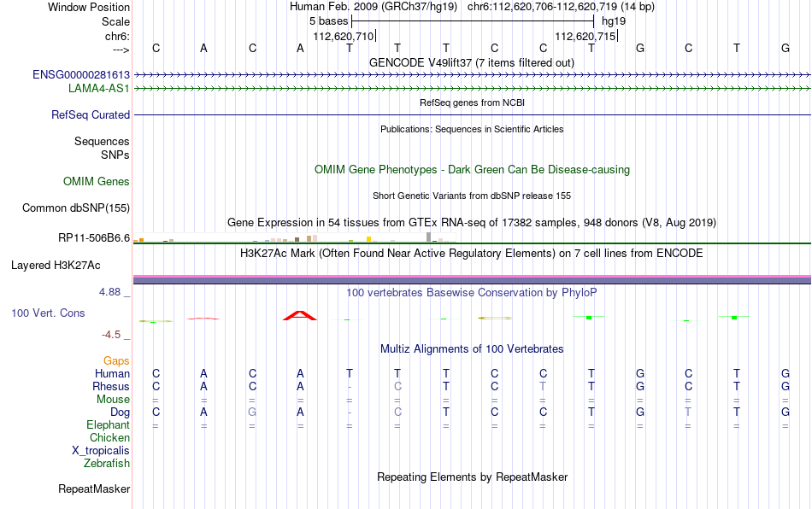The width and height of the screenshot is (812, 509).
Task: Click the 5 bases scale bar
Action: (473, 21)
